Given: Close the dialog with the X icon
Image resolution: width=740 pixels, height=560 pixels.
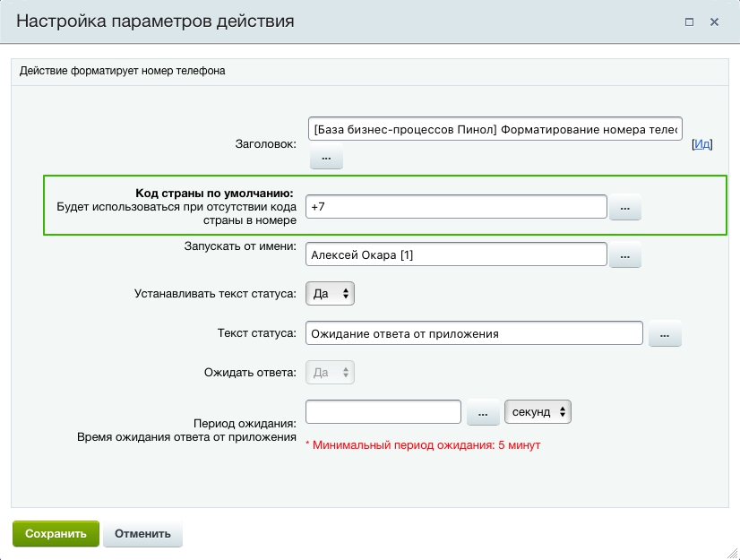Looking at the screenshot, I should (714, 22).
